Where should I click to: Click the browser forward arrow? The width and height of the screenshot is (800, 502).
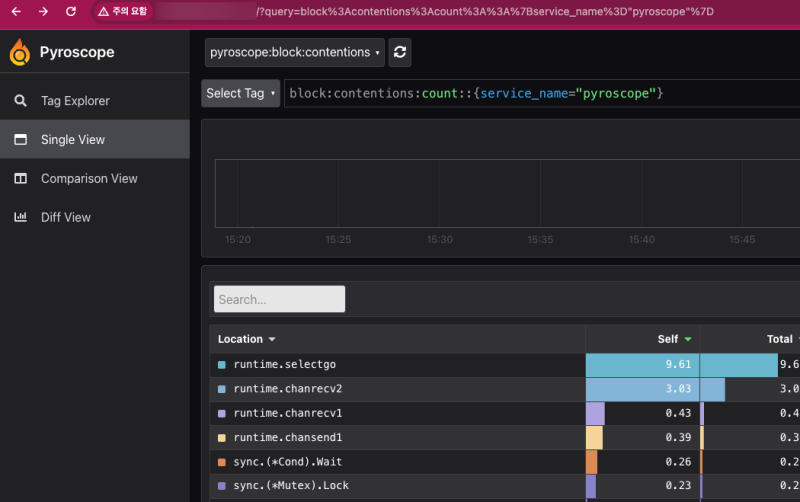(x=43, y=12)
